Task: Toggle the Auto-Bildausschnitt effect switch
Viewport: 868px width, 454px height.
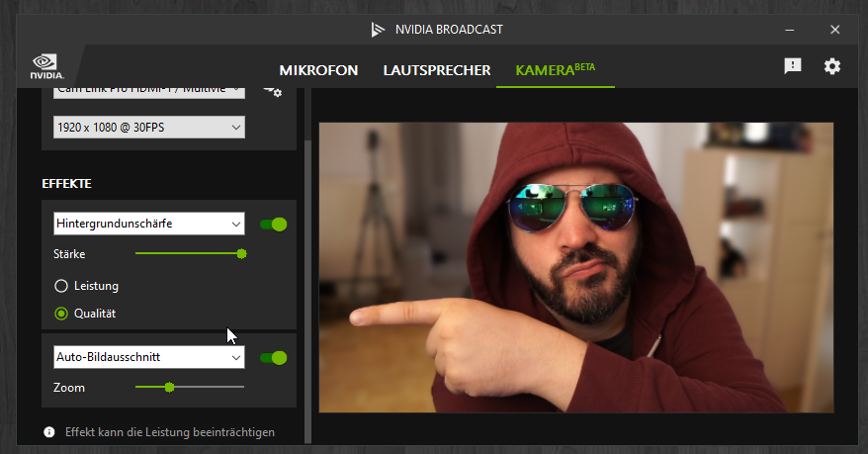Action: [x=274, y=358]
